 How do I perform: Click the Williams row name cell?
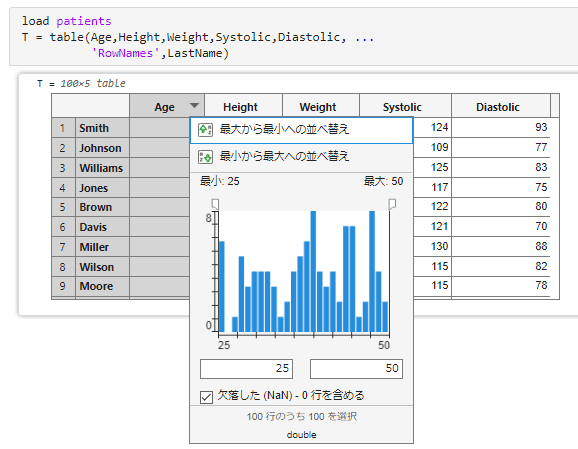tap(102, 168)
